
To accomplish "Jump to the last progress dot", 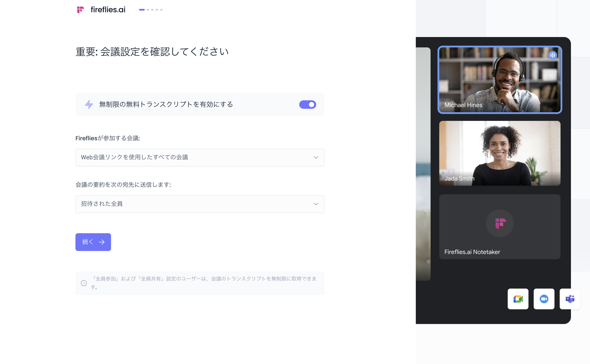I will (161, 10).
